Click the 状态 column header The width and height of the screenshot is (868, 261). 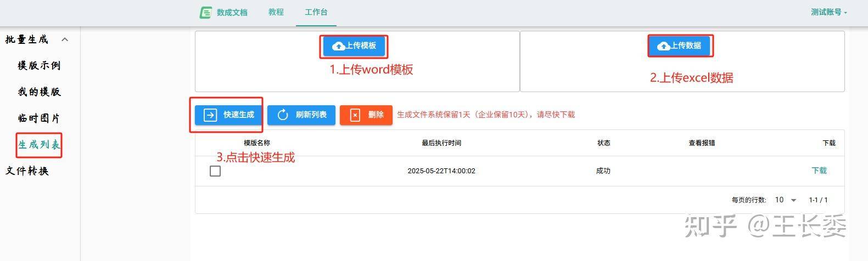604,143
